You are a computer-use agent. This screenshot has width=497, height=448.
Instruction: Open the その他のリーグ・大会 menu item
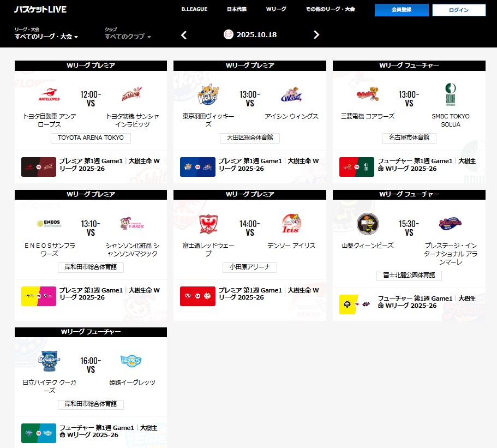click(x=330, y=9)
